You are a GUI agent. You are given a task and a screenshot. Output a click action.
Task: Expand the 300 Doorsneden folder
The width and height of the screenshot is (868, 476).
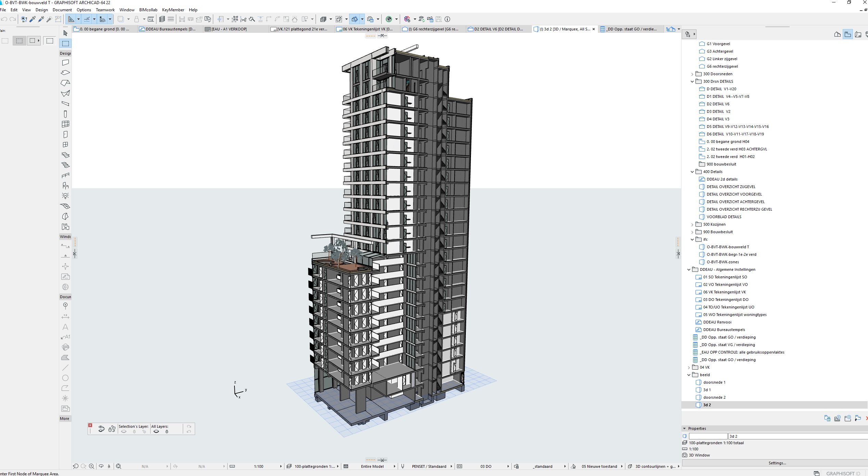(692, 74)
